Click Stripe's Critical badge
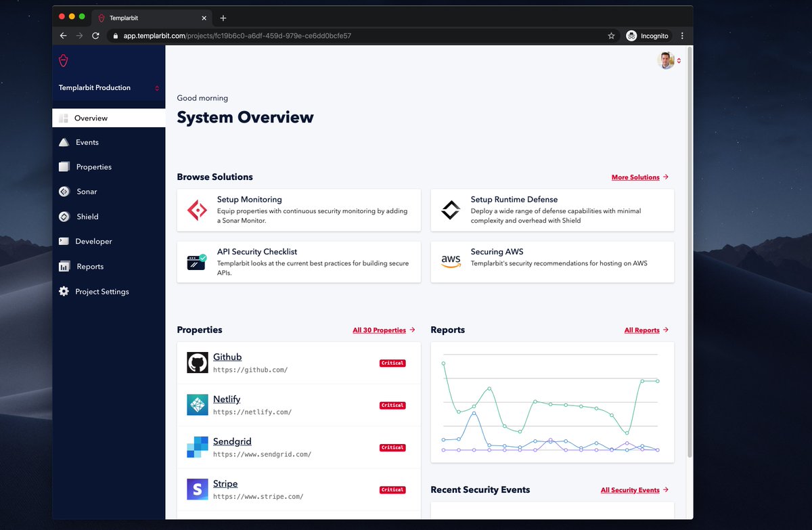Screen dimensions: 812x530 (x=392, y=489)
